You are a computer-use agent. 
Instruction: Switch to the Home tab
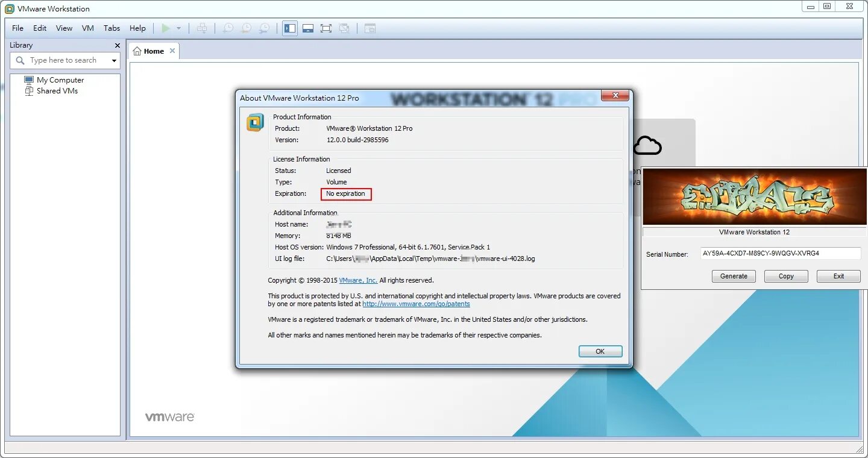coord(154,51)
